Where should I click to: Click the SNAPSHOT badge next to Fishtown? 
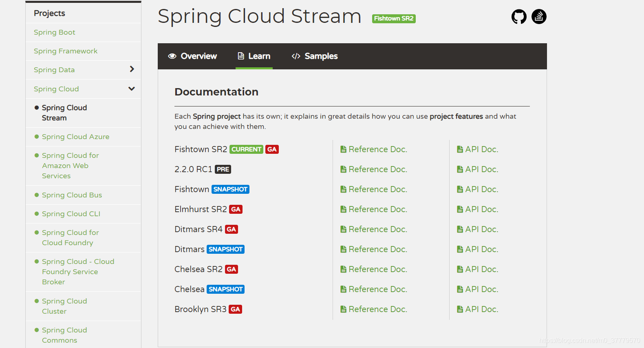coord(230,189)
